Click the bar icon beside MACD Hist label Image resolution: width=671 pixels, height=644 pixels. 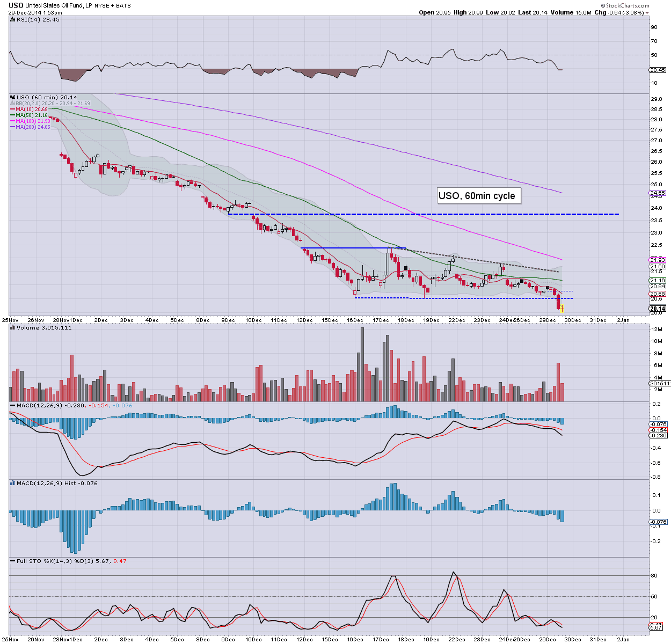[x=13, y=483]
